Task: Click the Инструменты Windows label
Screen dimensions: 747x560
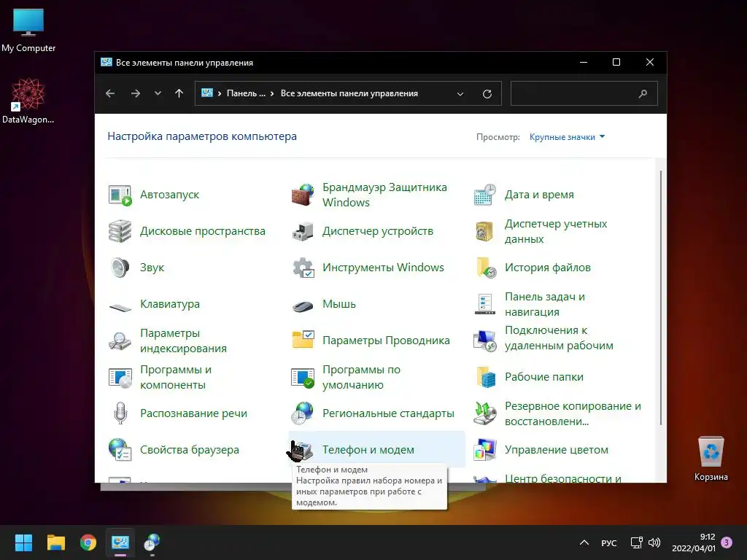Action: (383, 268)
